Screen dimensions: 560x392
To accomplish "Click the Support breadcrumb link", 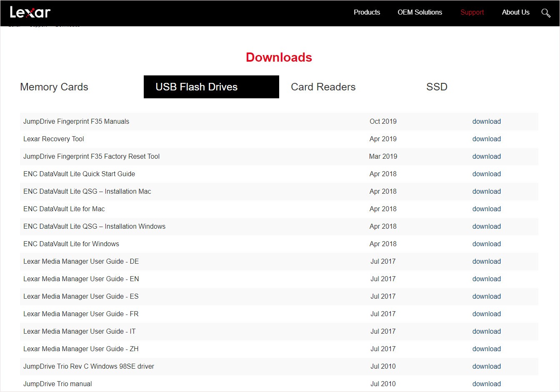I will [x=37, y=25].
